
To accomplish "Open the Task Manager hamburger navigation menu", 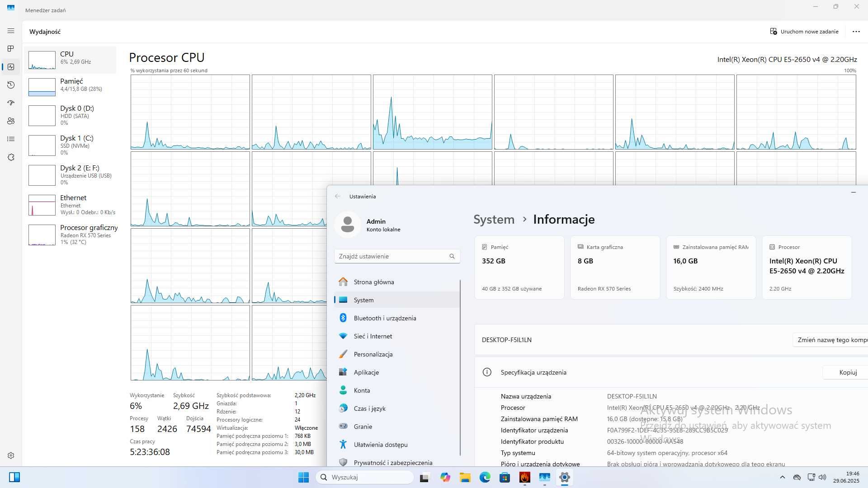I will click(11, 31).
